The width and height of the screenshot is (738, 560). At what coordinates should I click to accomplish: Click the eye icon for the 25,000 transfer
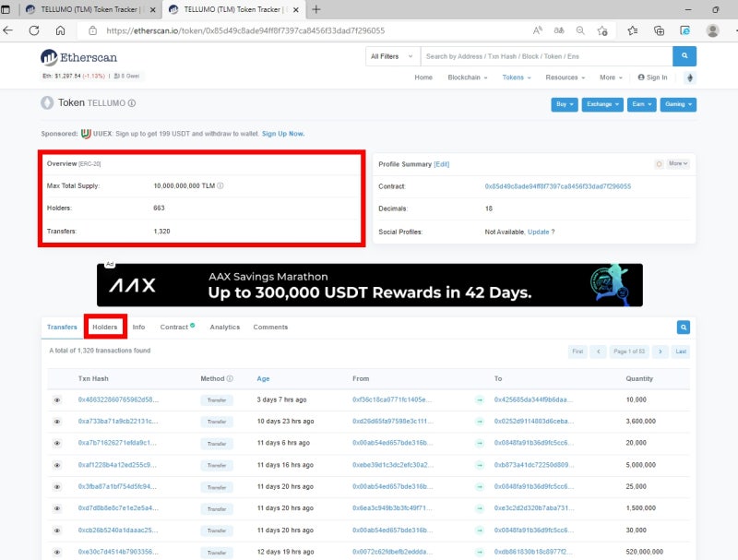(57, 486)
